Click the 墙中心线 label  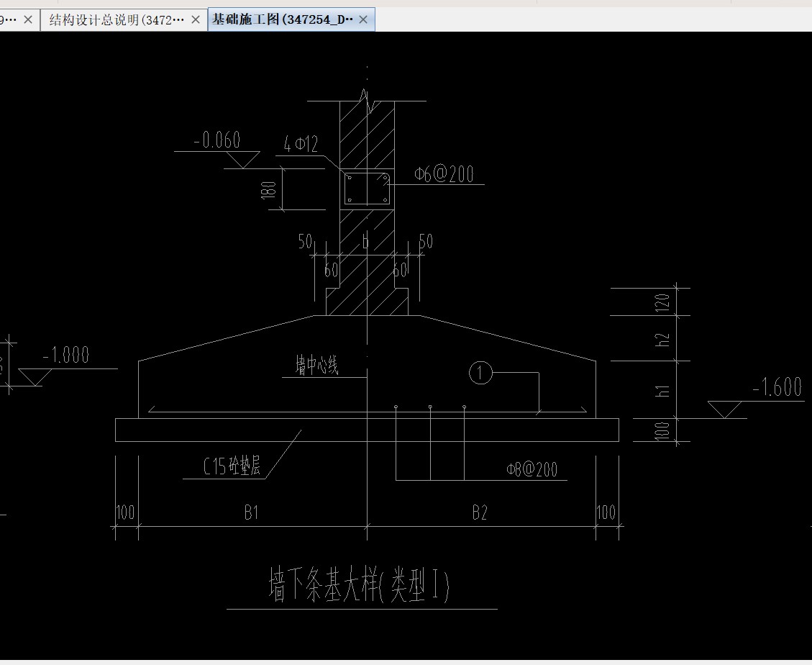[x=317, y=365]
